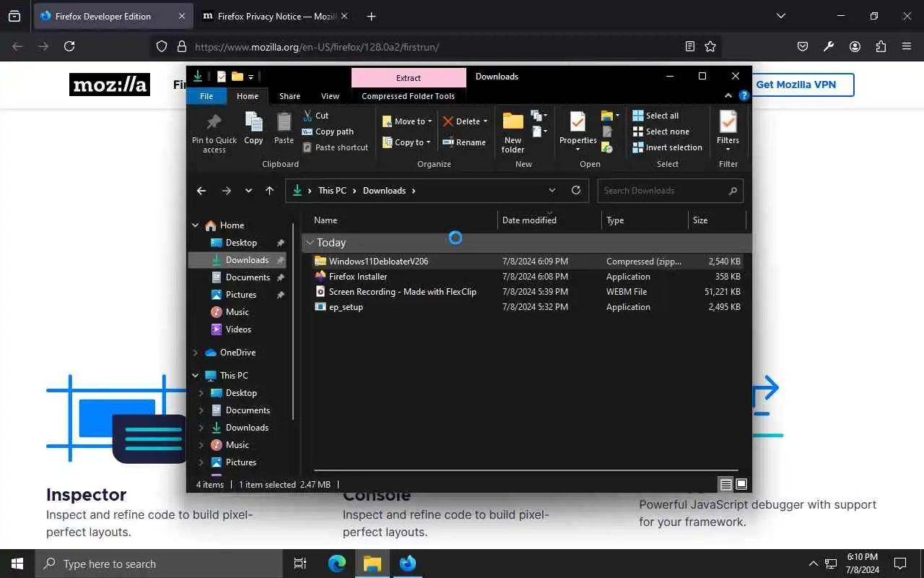Open the address bar history dropdown
Viewport: 924px width, 578px height.
[552, 191]
